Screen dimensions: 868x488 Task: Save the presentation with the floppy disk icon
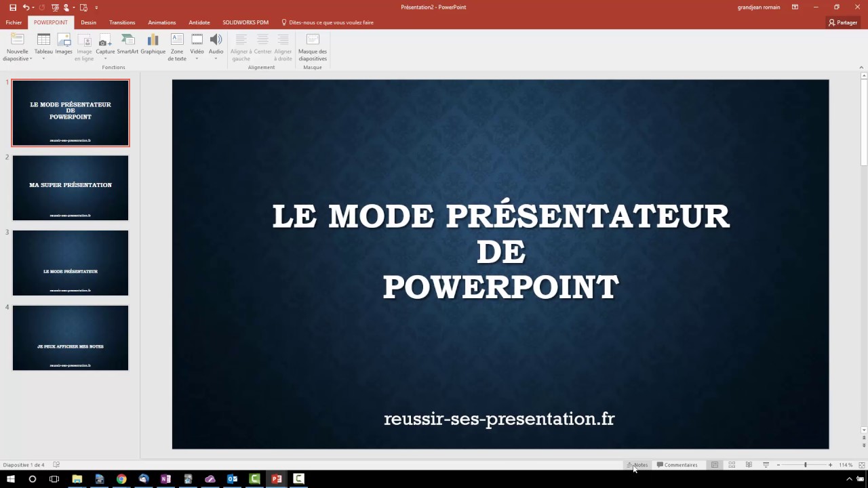(x=13, y=7)
